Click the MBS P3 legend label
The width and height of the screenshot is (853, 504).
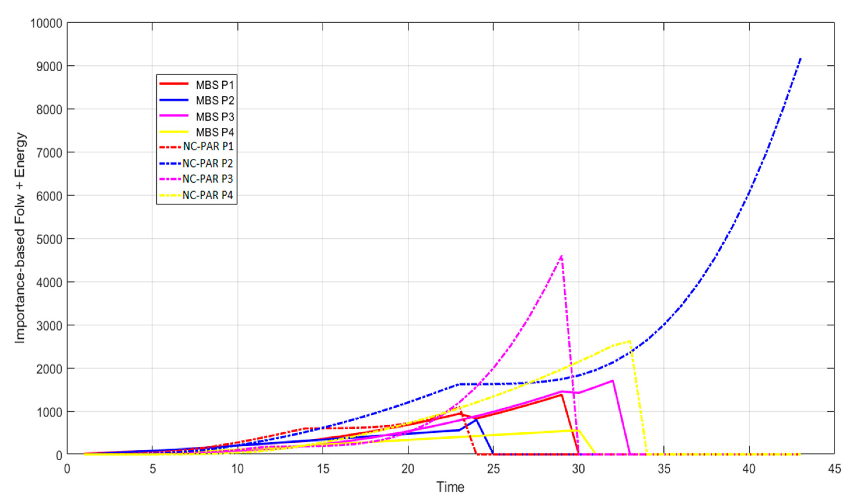point(215,116)
